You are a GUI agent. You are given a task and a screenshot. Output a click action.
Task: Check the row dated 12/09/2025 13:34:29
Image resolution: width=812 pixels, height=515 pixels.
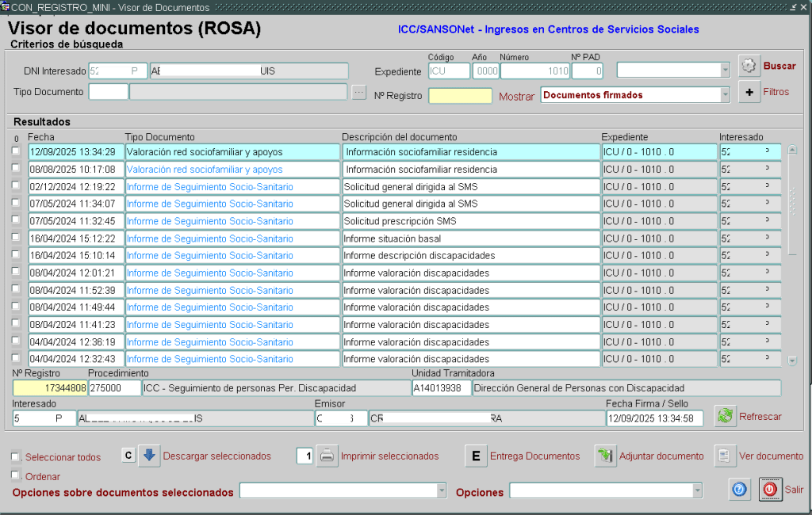(16, 151)
